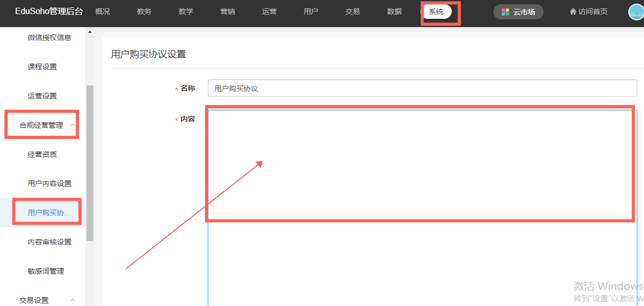The height and width of the screenshot is (306, 644).
Task: Click the 名称 field label
Action: [x=188, y=89]
